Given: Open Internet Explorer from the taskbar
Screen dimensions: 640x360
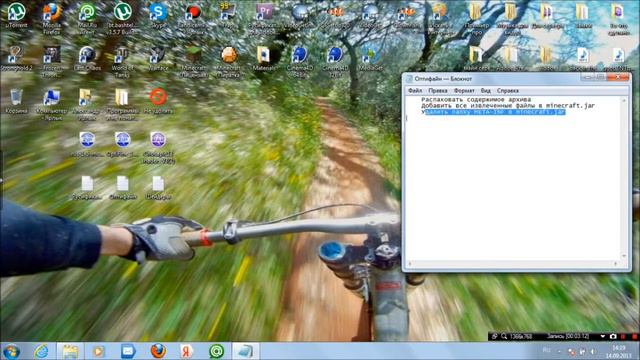Looking at the screenshot, I should pyautogui.click(x=41, y=351).
